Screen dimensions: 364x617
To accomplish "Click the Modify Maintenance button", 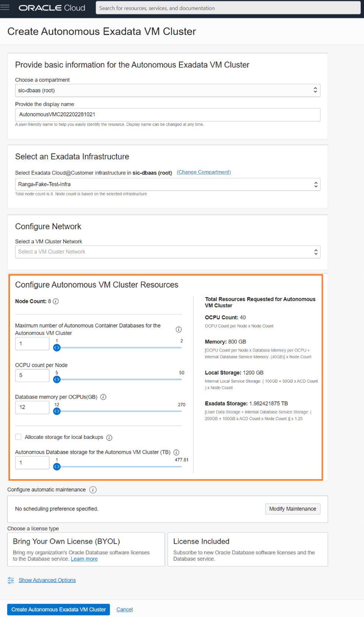I will (292, 509).
